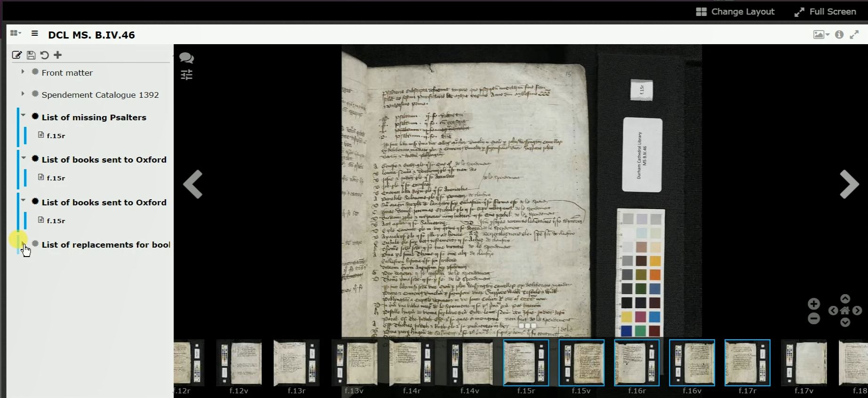Click the undo arrow icon in sidebar toolbar

44,55
